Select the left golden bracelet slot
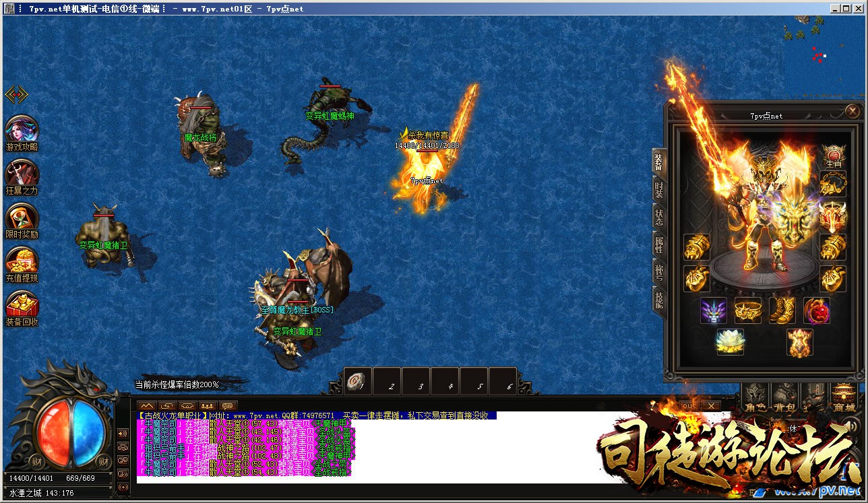868x503 pixels. [x=697, y=247]
